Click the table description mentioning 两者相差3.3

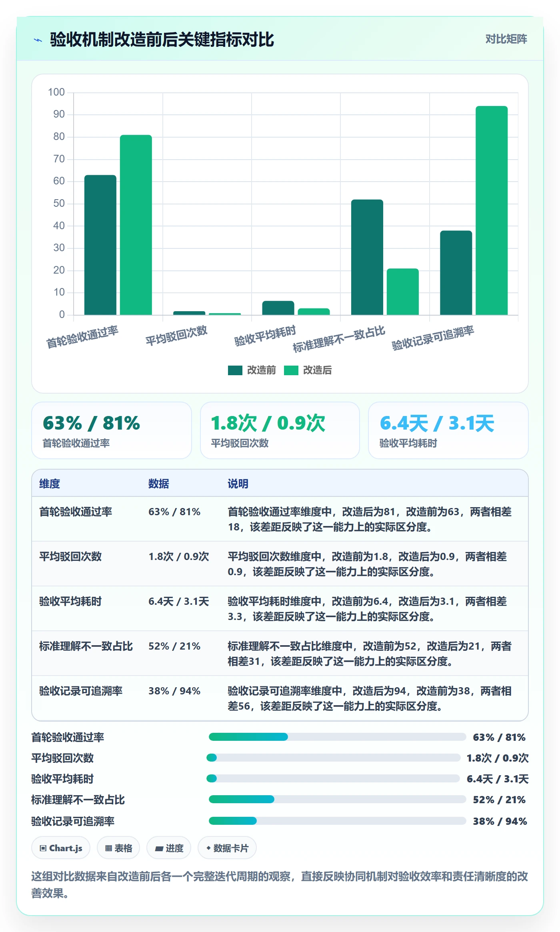pos(367,609)
